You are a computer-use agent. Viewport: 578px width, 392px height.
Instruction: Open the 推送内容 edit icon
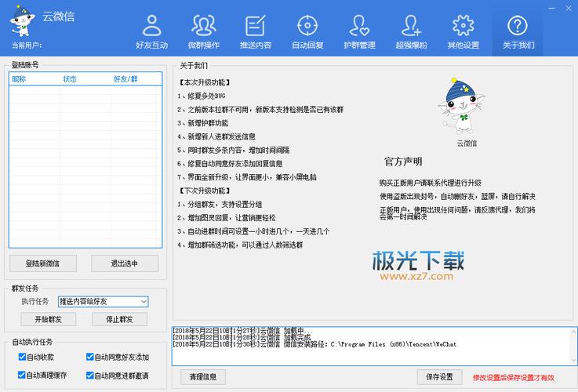(256, 25)
